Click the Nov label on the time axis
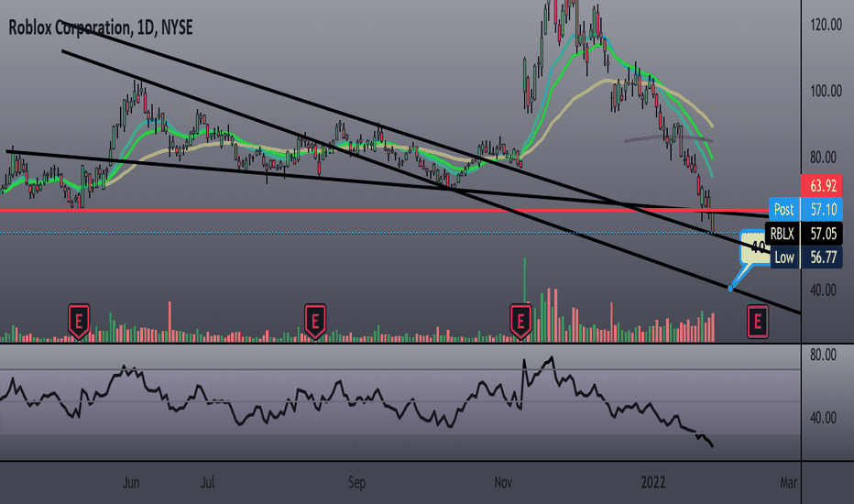Viewport: 854px width, 504px height. [503, 483]
